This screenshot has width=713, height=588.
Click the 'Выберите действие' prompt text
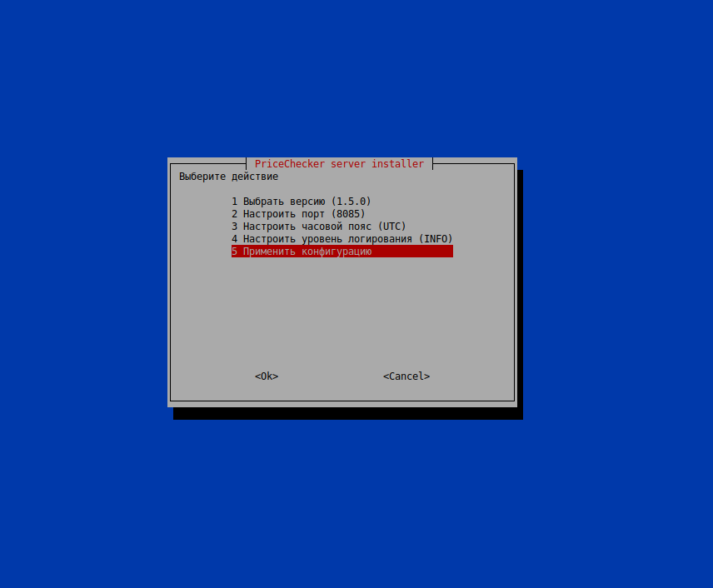[229, 177]
